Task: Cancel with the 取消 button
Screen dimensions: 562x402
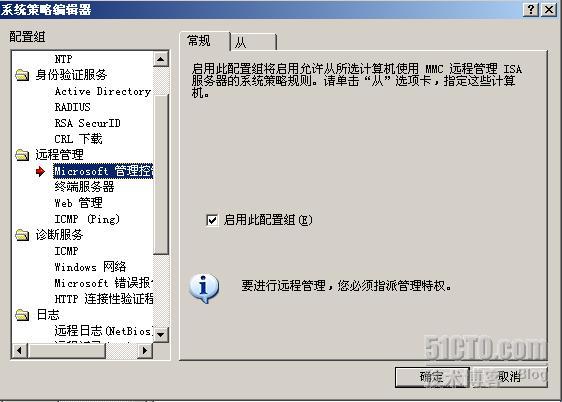Action: coord(510,377)
